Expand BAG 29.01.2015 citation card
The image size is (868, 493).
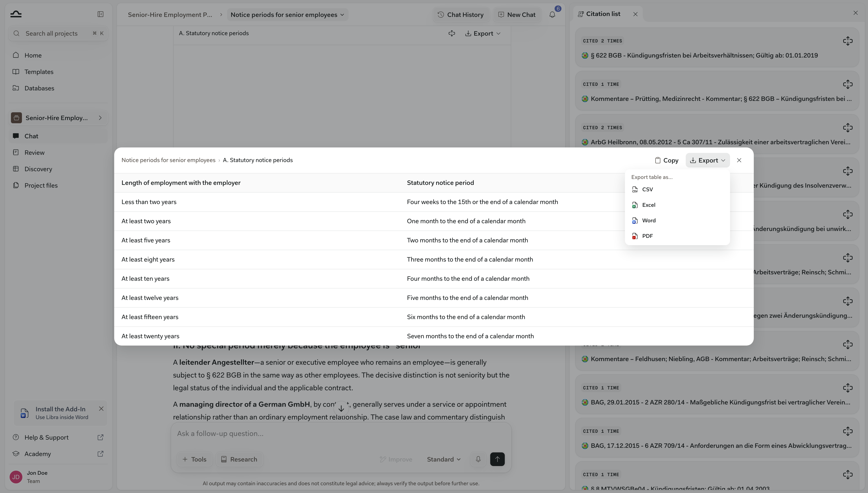(x=848, y=388)
